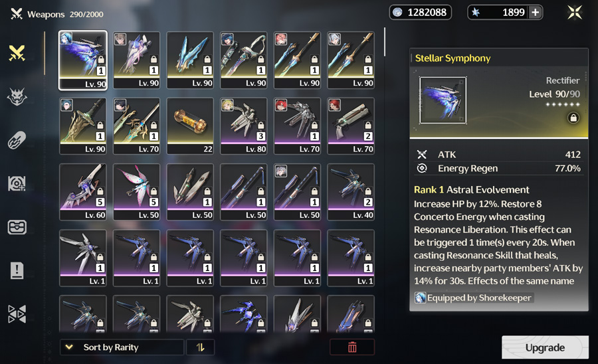Expand the Sort by Rarity dropdown
The width and height of the screenshot is (598, 364).
click(122, 347)
